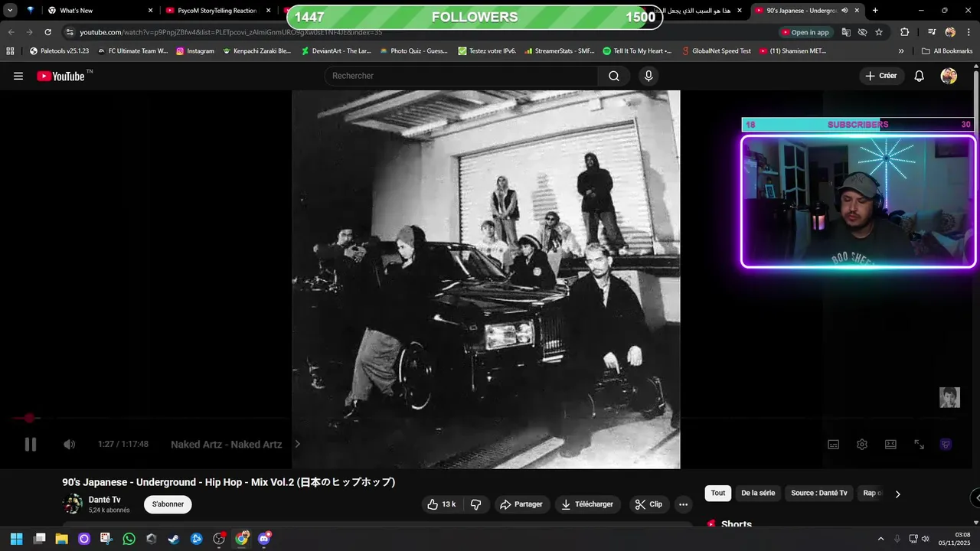The height and width of the screenshot is (551, 980).
Task: Open the Google apps grid in bookmarks bar
Action: tap(10, 51)
